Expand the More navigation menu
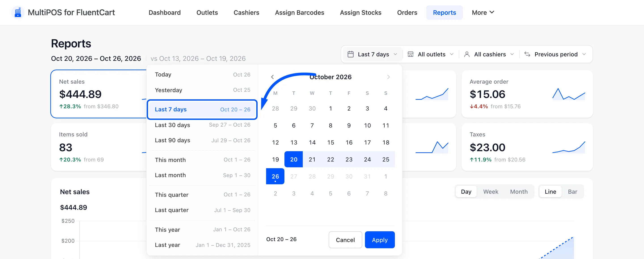The width and height of the screenshot is (644, 259). 483,13
